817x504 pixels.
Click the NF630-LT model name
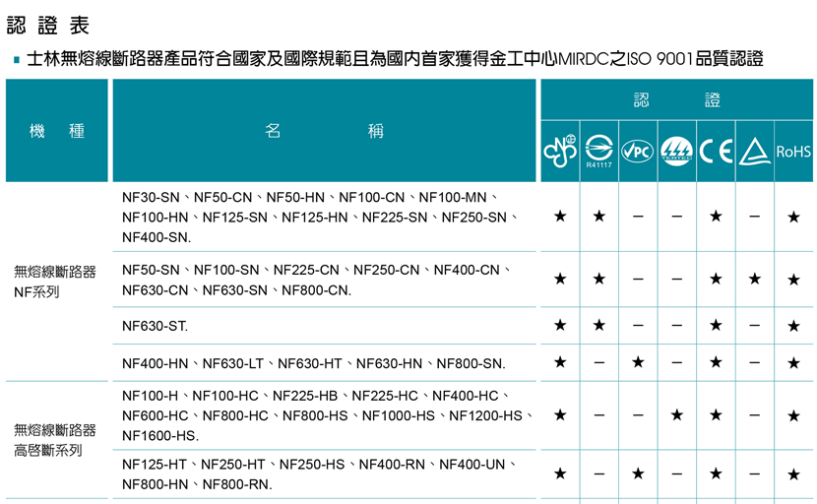[x=233, y=363]
